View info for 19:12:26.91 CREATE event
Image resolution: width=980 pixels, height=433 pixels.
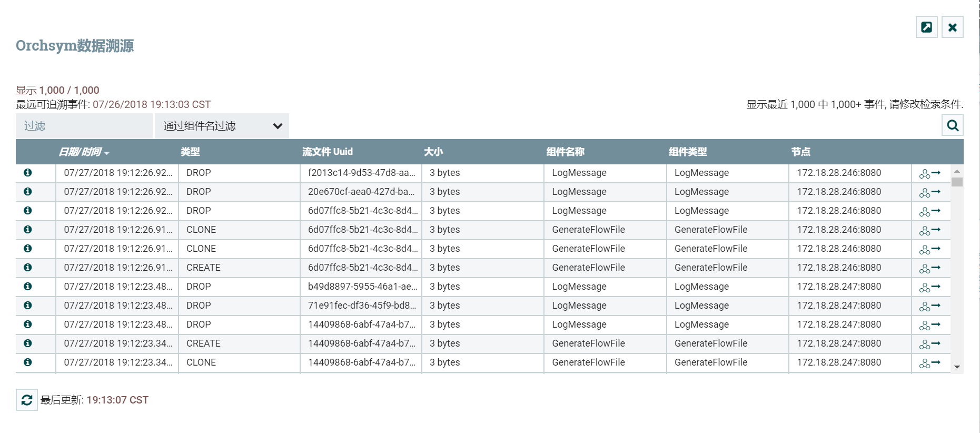(x=28, y=268)
